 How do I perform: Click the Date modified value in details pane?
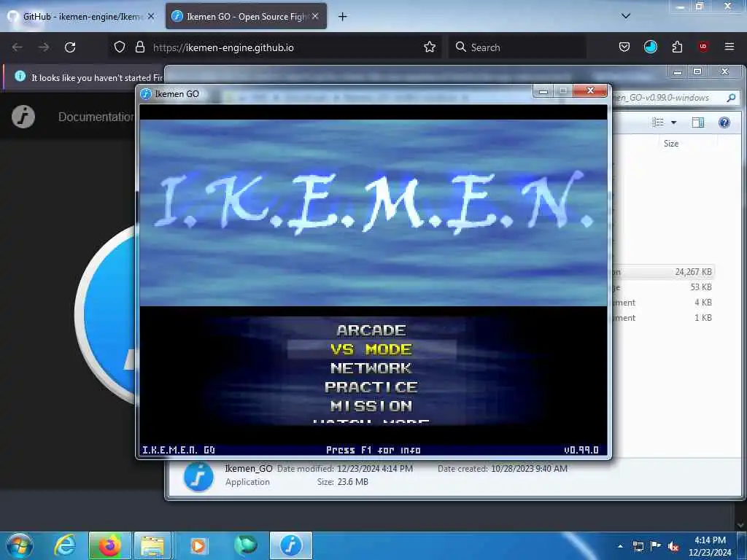click(375, 469)
